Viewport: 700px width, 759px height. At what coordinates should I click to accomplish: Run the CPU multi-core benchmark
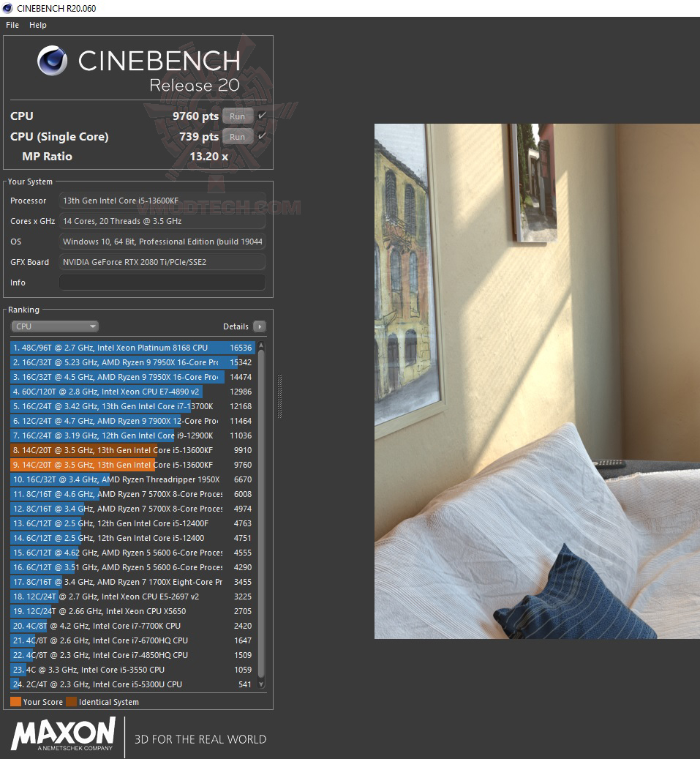coord(238,116)
